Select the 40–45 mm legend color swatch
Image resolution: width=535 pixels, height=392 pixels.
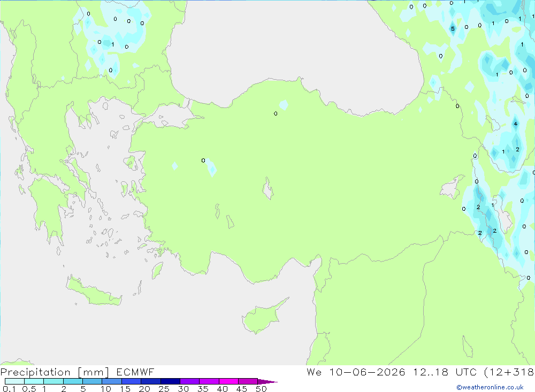tap(228, 381)
